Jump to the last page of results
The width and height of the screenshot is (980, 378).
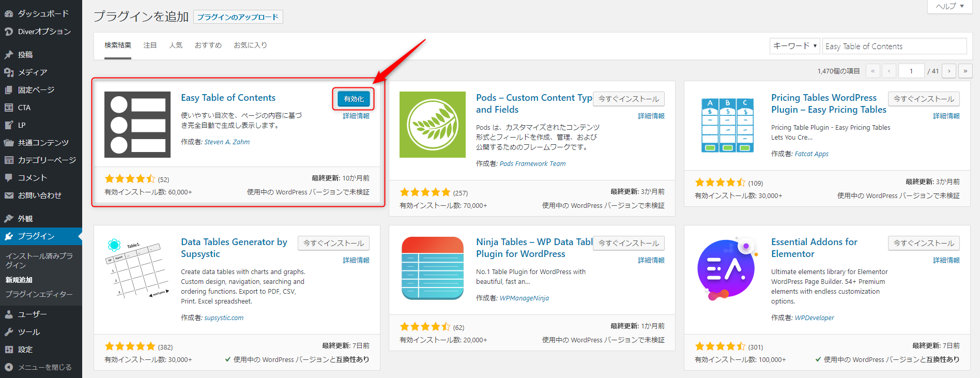[x=965, y=71]
